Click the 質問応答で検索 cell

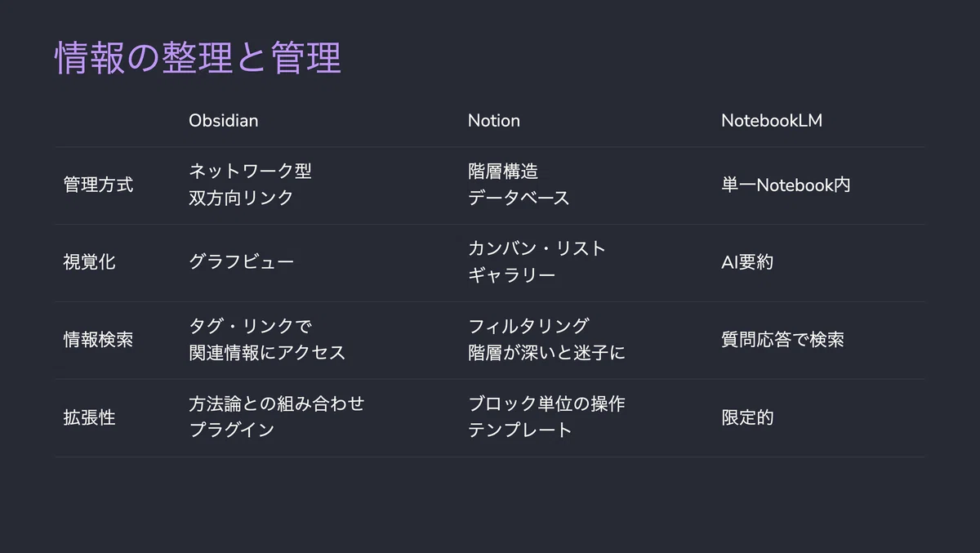pyautogui.click(x=782, y=340)
